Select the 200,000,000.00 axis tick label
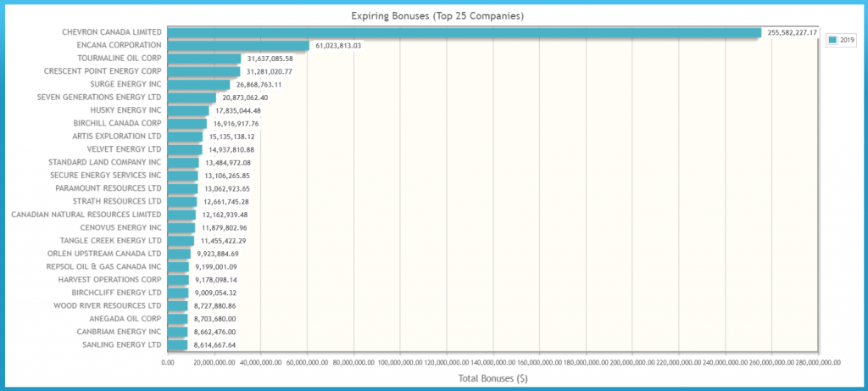This screenshot has height=391, width=868. tap(632, 361)
